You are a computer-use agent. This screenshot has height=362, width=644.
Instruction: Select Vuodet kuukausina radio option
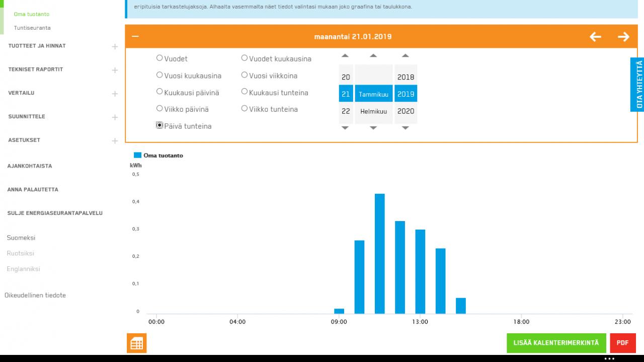pyautogui.click(x=245, y=58)
